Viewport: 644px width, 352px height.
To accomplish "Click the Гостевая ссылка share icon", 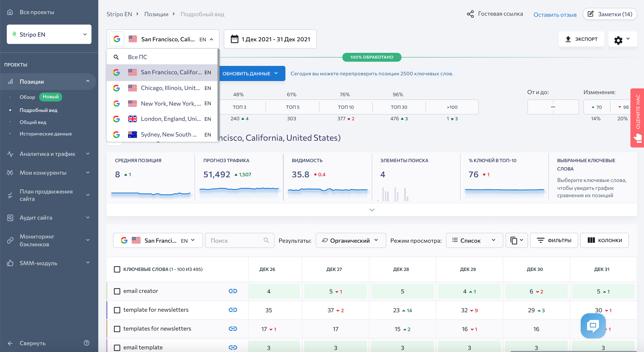I will coord(470,14).
